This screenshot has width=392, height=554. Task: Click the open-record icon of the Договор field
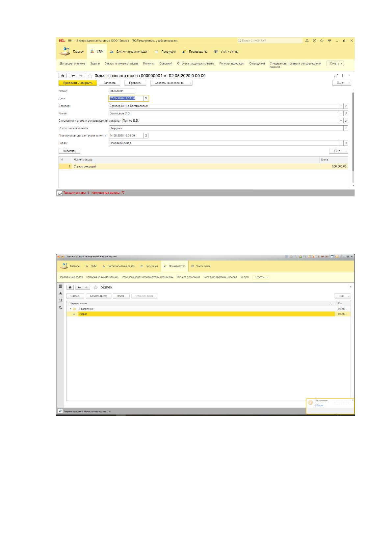click(346, 106)
